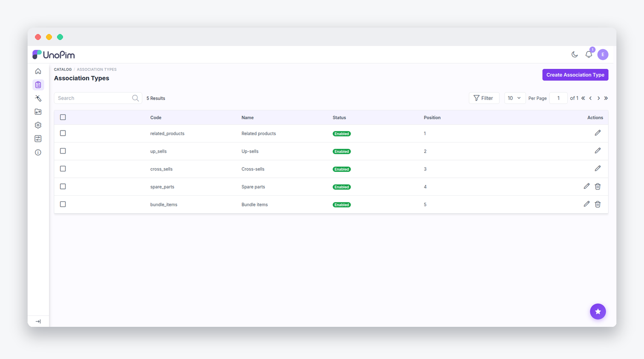Viewport: 644px width, 359px height.
Task: Open the Dashboard home icon in sidebar
Action: pos(38,71)
